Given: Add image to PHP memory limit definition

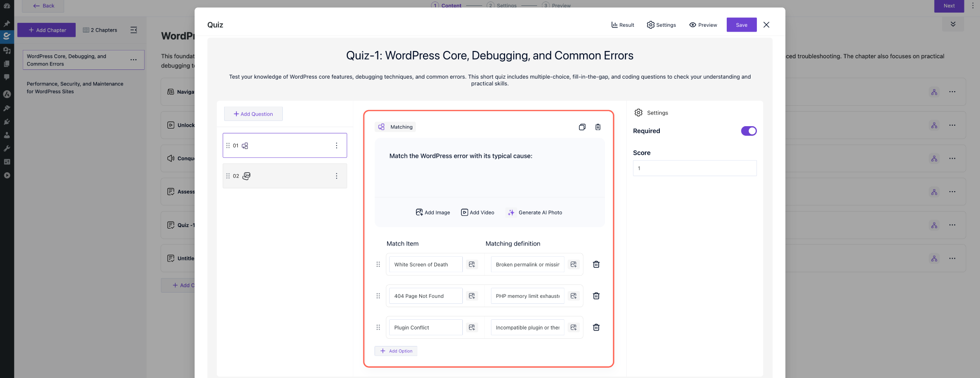Looking at the screenshot, I should point(573,296).
